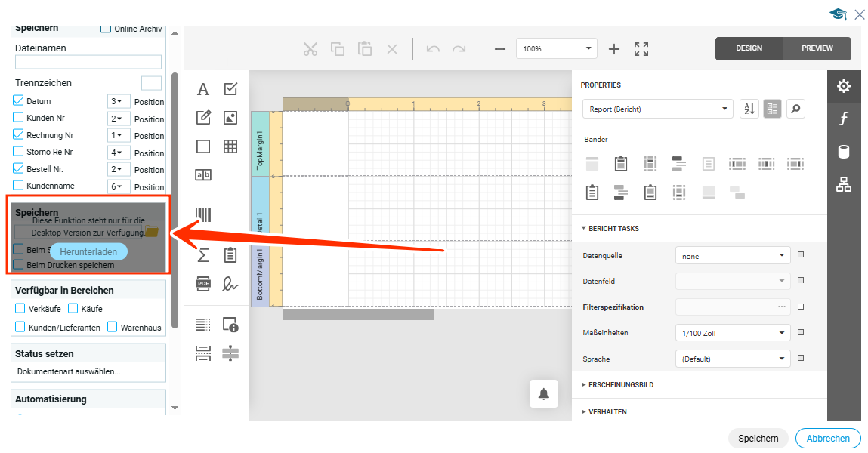The image size is (868, 453).
Task: Open the zoom level 100% dropdown
Action: point(556,48)
